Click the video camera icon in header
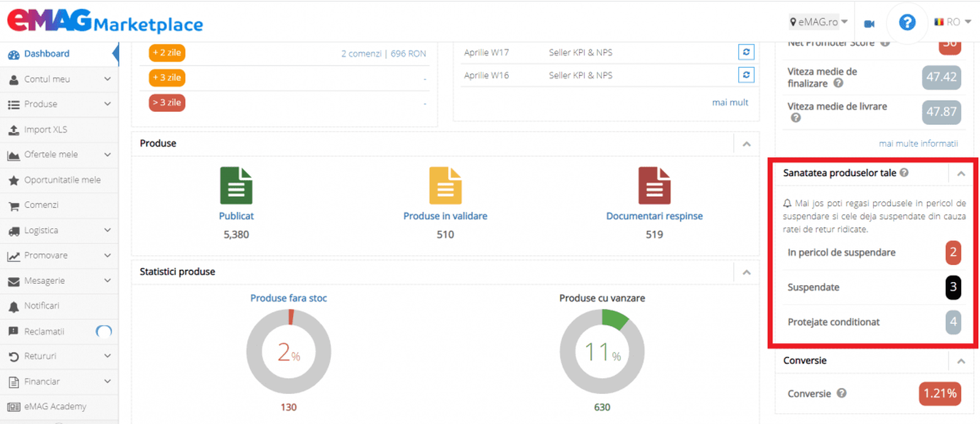 [869, 24]
